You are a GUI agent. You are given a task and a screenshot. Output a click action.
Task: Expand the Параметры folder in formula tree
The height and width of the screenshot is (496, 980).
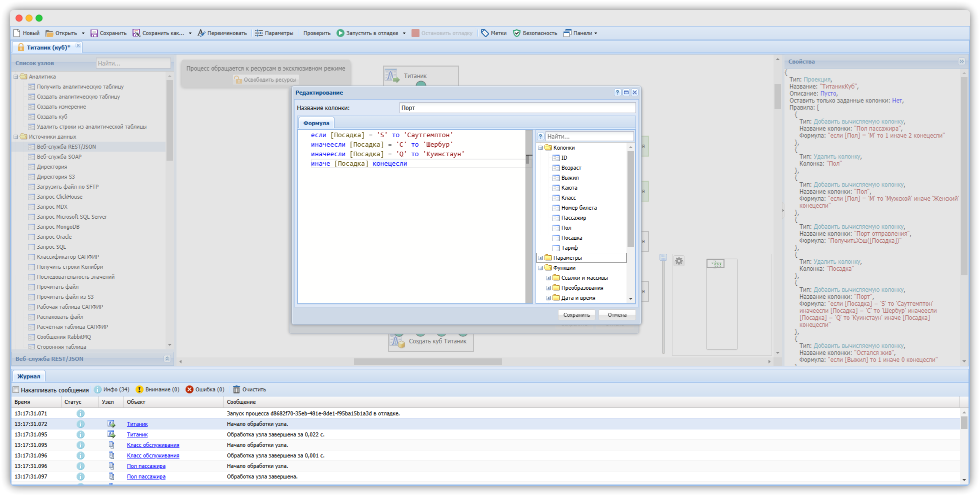[540, 258]
